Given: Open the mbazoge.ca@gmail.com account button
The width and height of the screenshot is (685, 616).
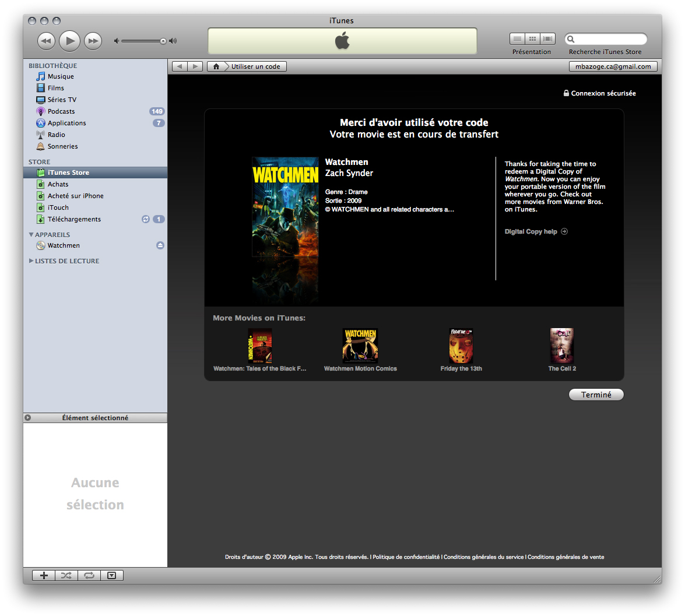Looking at the screenshot, I should [x=613, y=66].
